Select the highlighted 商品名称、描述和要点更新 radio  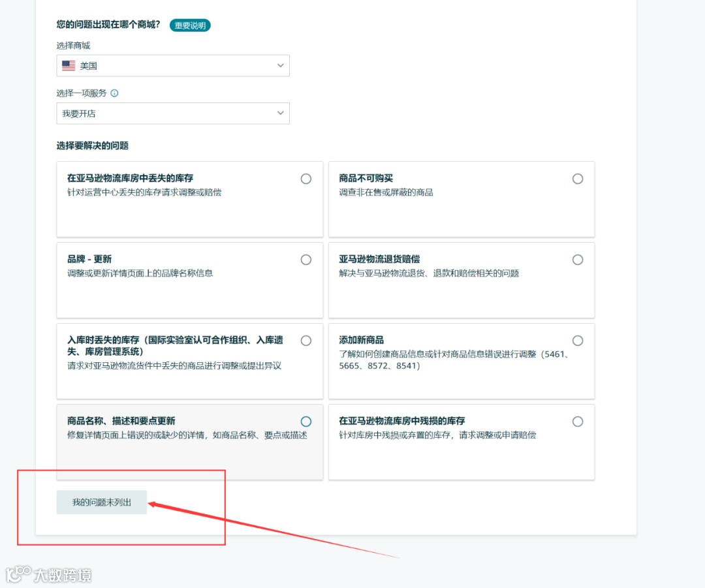coord(306,421)
